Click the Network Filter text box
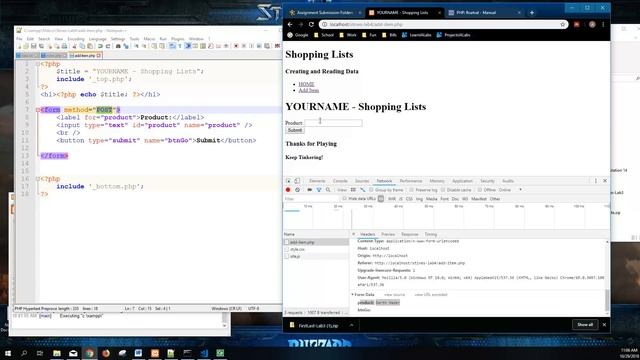 pos(311,199)
